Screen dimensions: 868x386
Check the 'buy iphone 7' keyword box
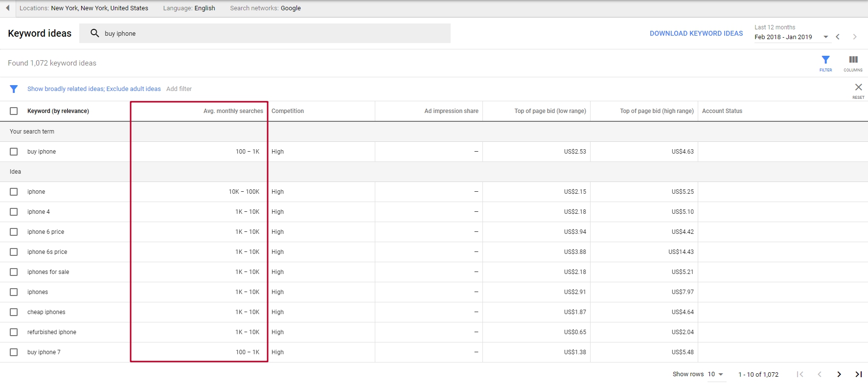(x=14, y=352)
